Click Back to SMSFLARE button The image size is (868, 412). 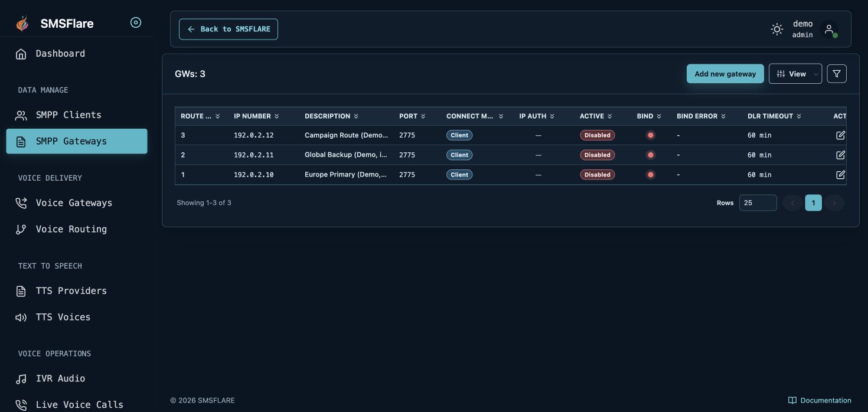click(229, 29)
